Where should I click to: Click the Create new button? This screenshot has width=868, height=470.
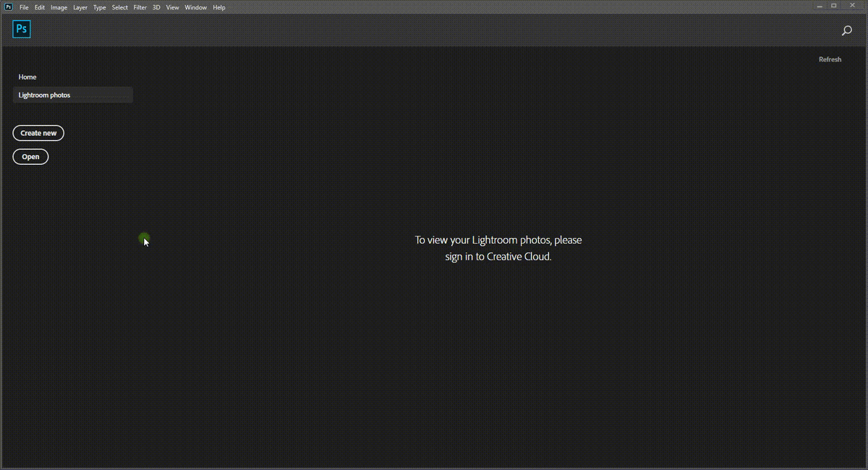click(38, 133)
